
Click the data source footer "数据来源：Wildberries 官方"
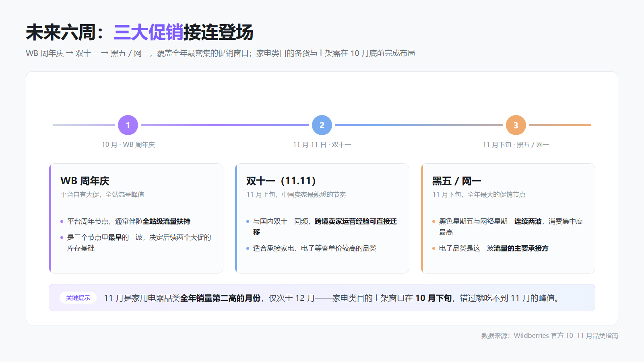550,335
